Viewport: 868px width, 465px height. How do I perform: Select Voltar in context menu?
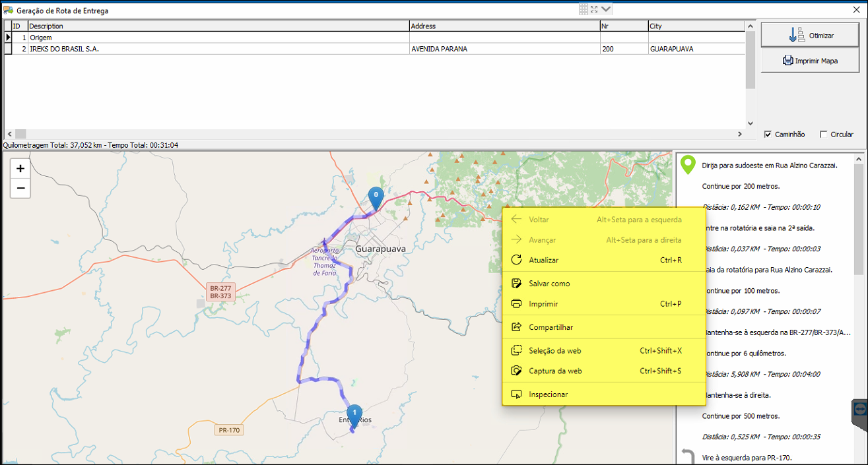point(603,220)
